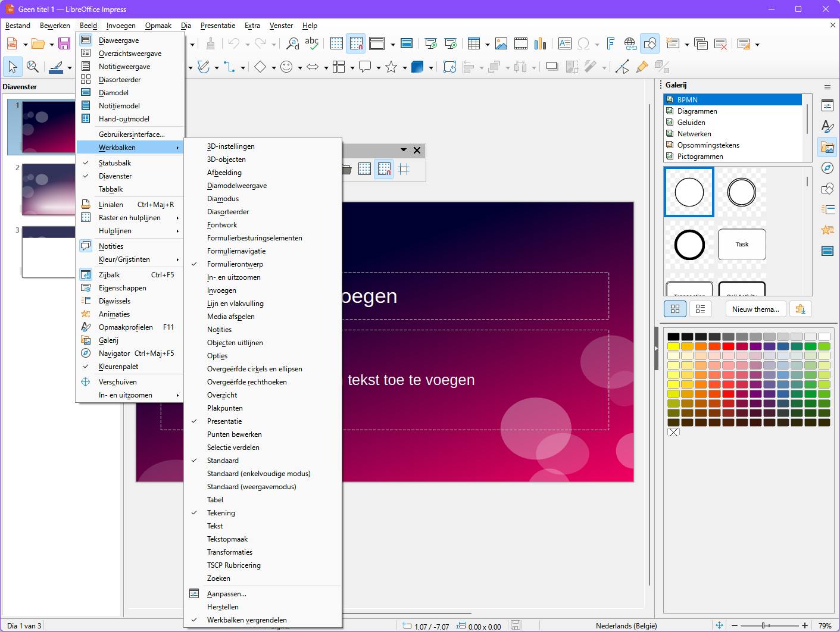Viewport: 840px width, 632px height.
Task: Click Aanpassen... in the toolbar submenu
Action: [226, 594]
